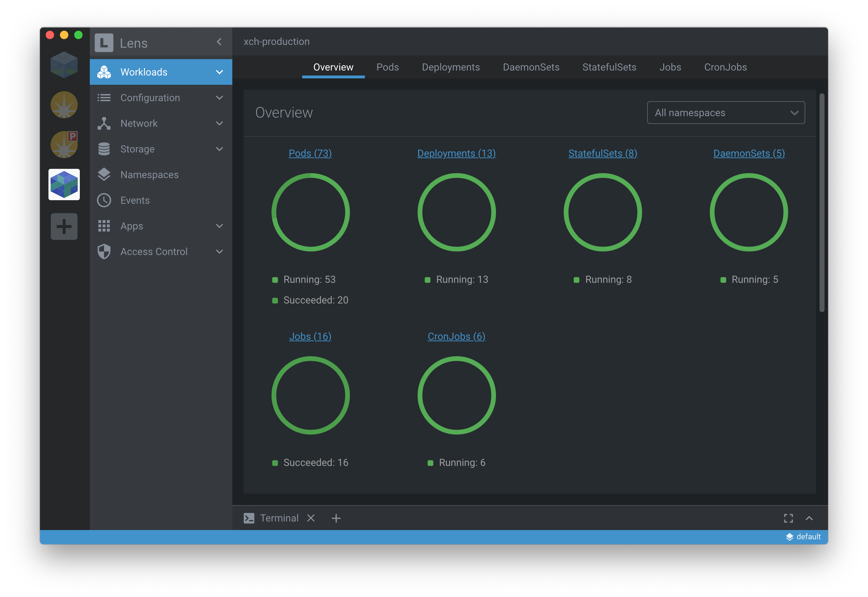Screen dimensions: 868x597
Task: Add a new cluster with plus icon
Action: (64, 226)
